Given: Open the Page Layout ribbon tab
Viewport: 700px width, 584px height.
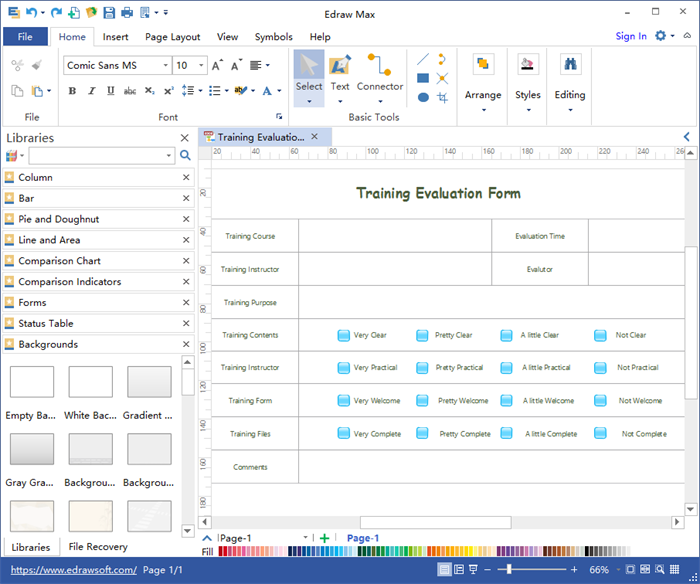Looking at the screenshot, I should tap(172, 37).
